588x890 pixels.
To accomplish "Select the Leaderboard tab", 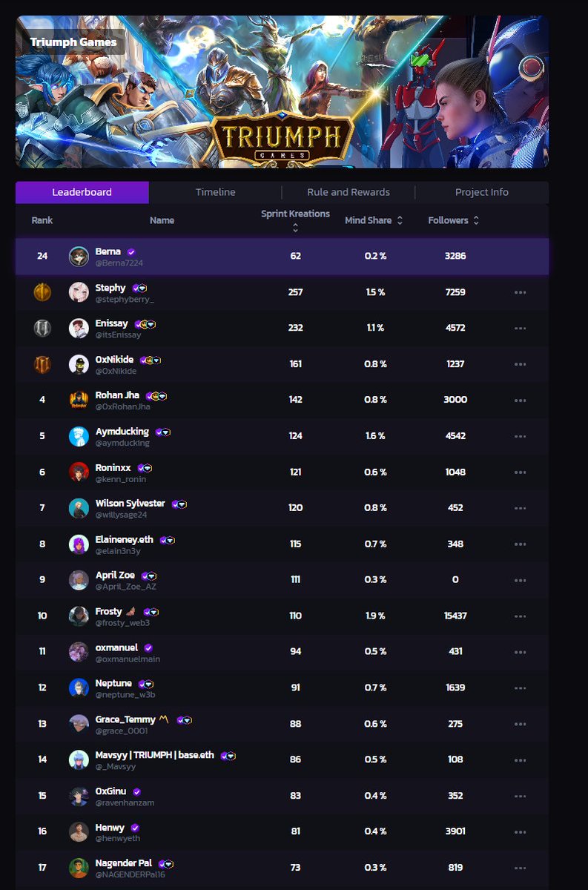I will pyautogui.click(x=82, y=192).
